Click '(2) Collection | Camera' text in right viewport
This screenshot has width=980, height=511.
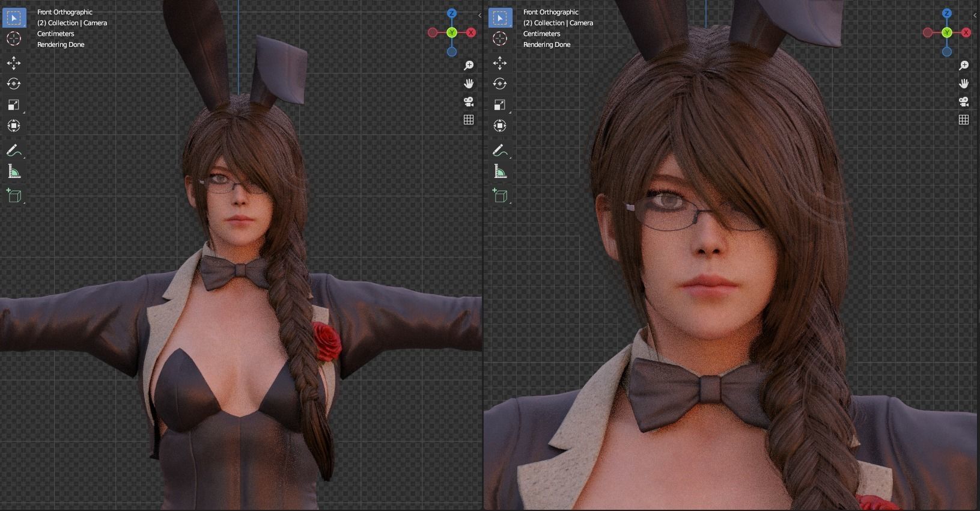pos(558,23)
